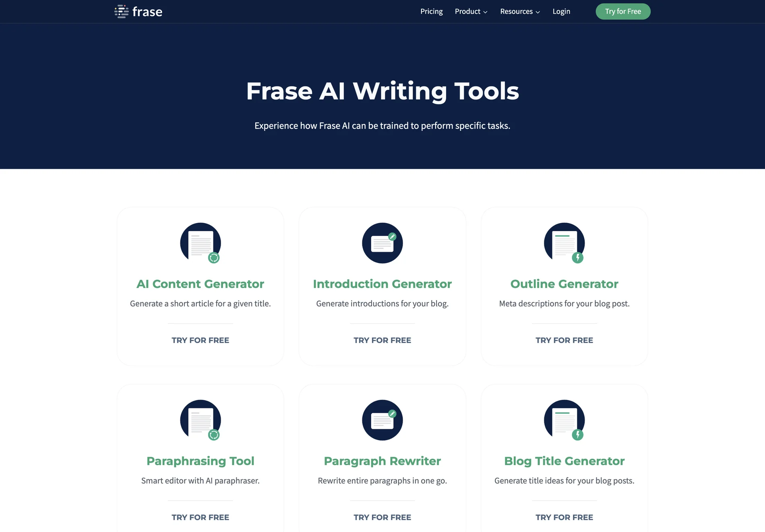
Task: Open the Introduction Generator heading link
Action: 382,284
